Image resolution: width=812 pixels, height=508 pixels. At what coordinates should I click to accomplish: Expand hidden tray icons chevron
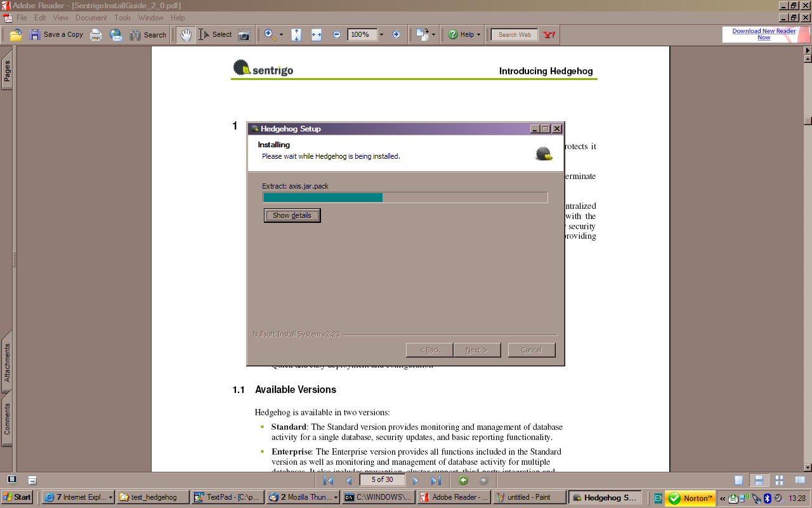click(722, 498)
